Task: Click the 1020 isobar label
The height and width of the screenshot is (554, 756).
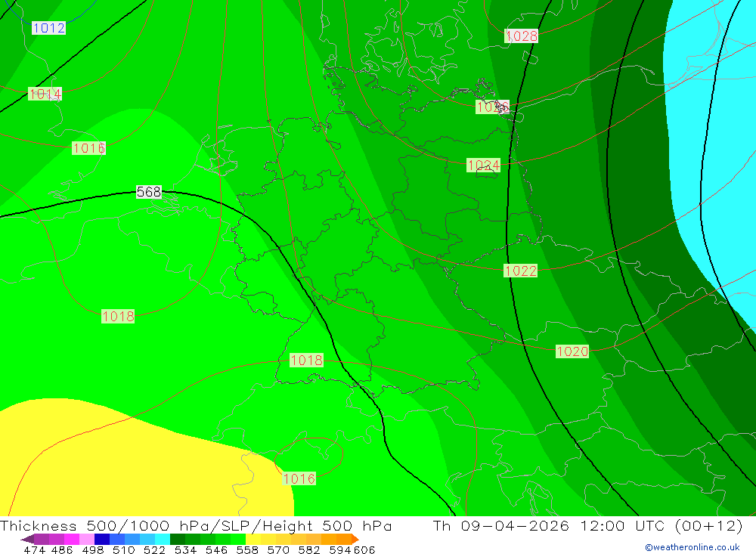Action: click(572, 351)
